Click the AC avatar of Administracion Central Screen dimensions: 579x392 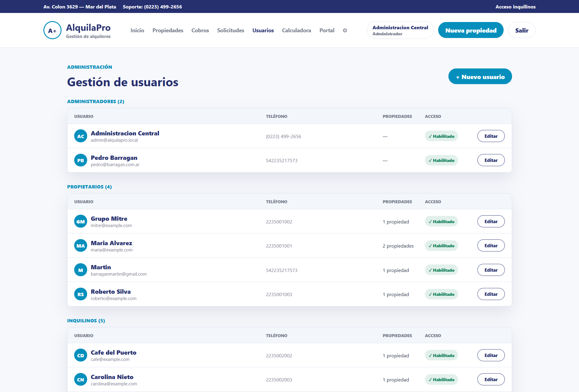(81, 136)
